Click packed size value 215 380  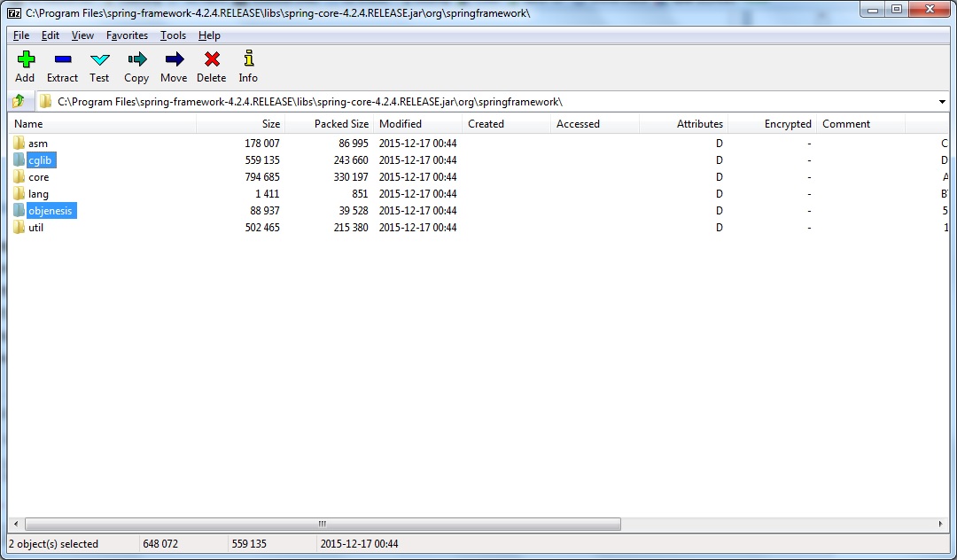[351, 228]
